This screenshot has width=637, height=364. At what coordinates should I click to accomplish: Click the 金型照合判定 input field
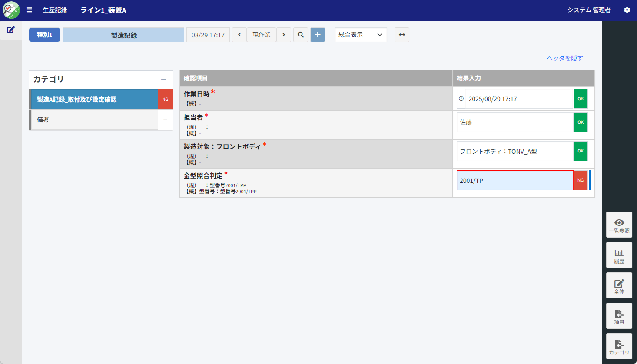pos(514,180)
